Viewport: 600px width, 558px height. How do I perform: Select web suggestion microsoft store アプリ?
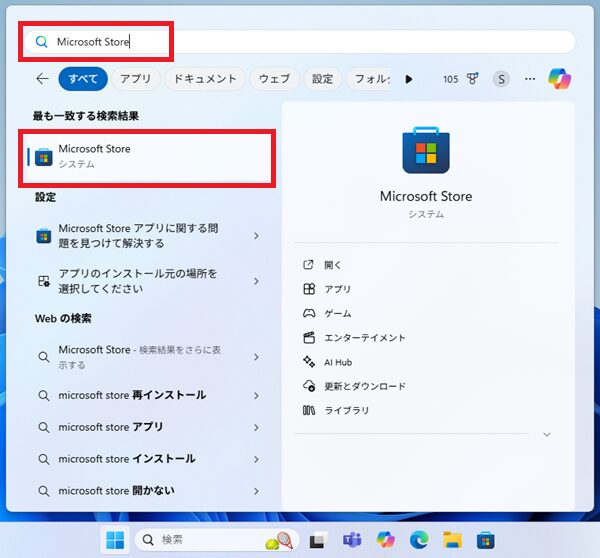tap(148, 427)
